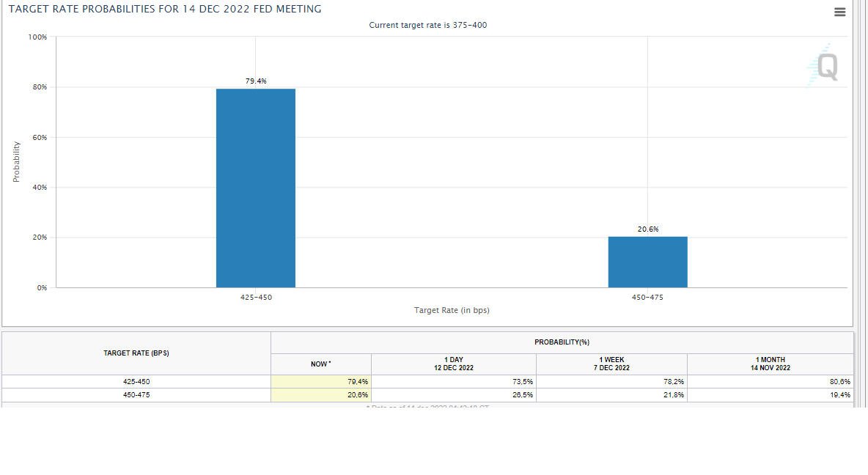Click the 20.6% label above the bar
This screenshot has width=868, height=475.
click(x=647, y=229)
